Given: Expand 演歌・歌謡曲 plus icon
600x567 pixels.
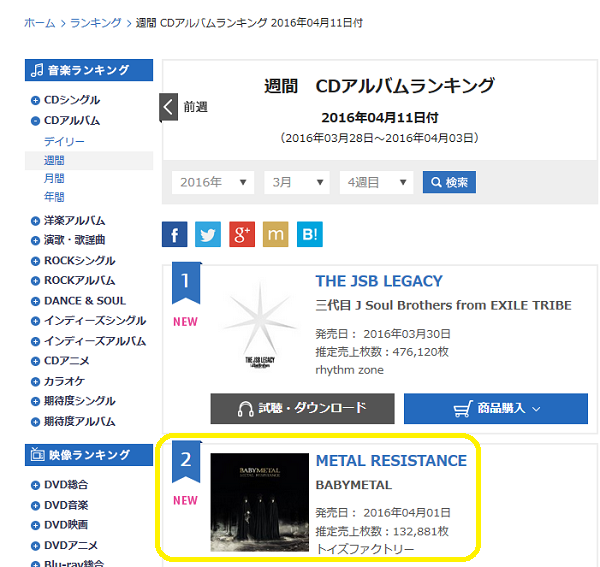Looking at the screenshot, I should pyautogui.click(x=35, y=241).
